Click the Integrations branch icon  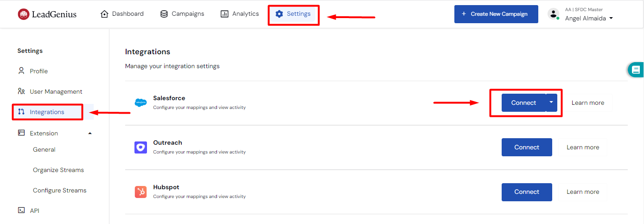(x=21, y=112)
